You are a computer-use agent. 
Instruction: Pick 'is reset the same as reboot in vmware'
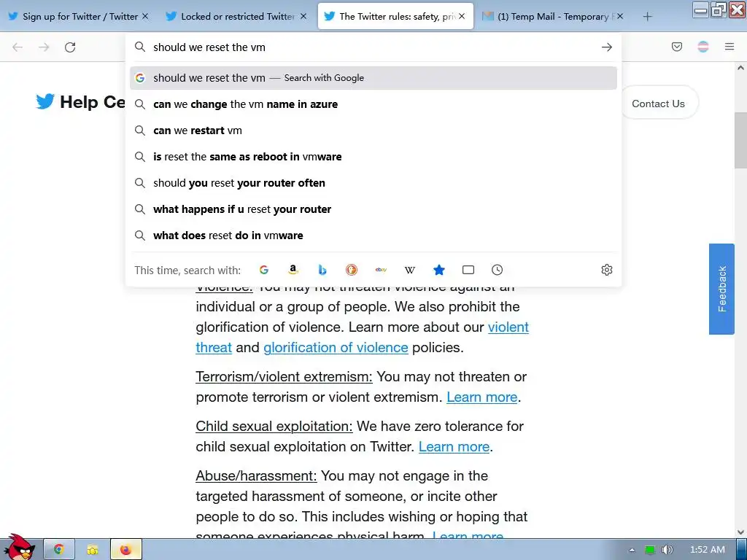[373, 157]
